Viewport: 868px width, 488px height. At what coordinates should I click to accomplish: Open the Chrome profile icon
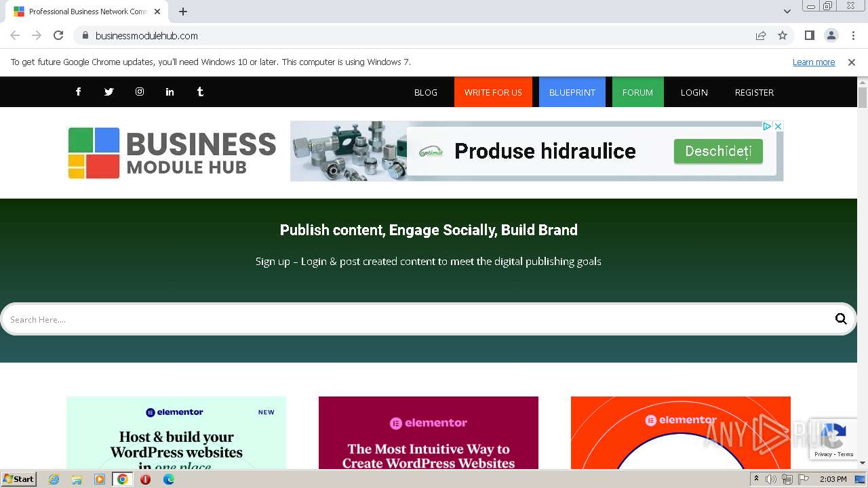click(831, 35)
